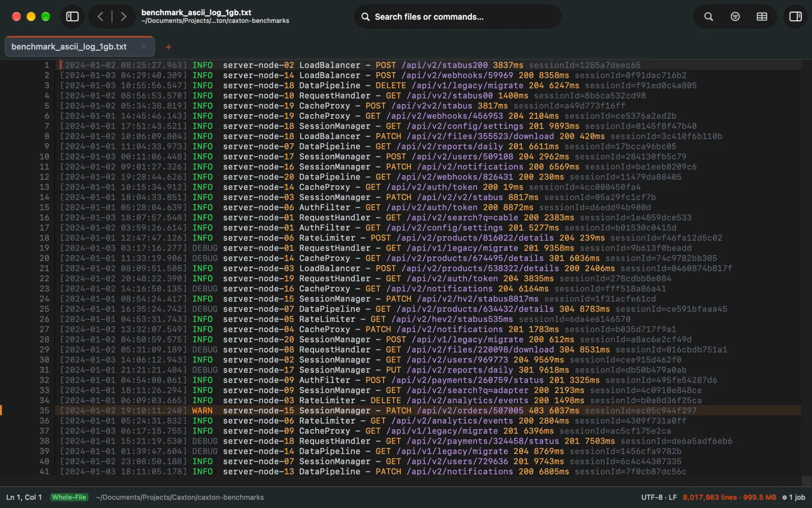This screenshot has height=508, width=812.
Task: Toggle the Whole-File mode badge
Action: (69, 497)
